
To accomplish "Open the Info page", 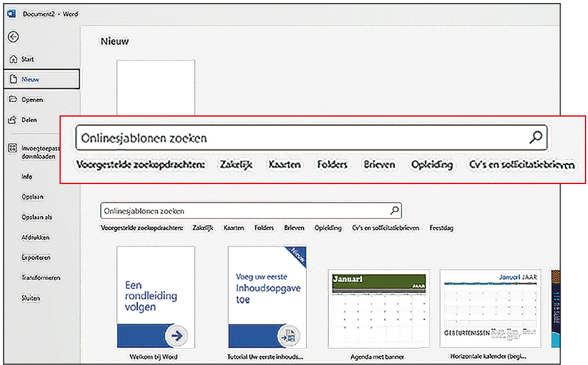I will pos(27,177).
